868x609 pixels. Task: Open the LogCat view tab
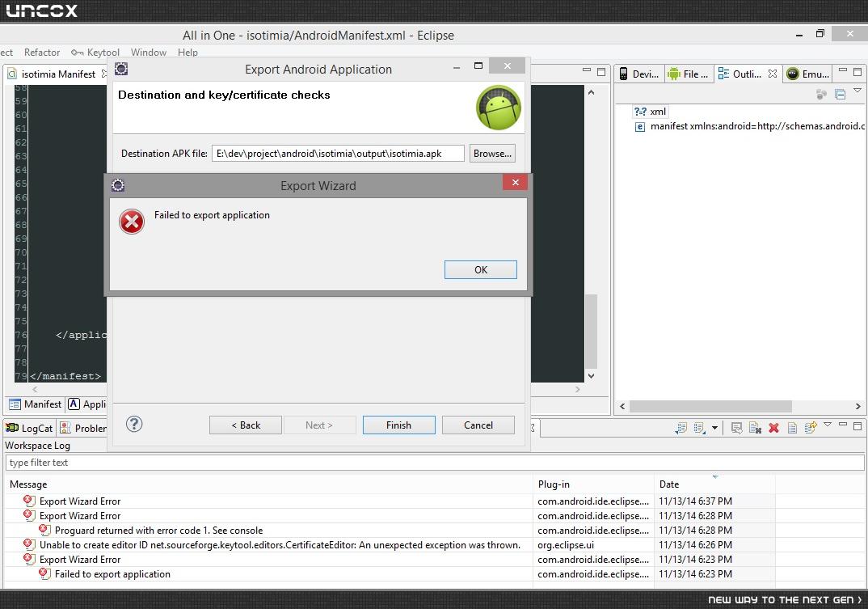29,428
